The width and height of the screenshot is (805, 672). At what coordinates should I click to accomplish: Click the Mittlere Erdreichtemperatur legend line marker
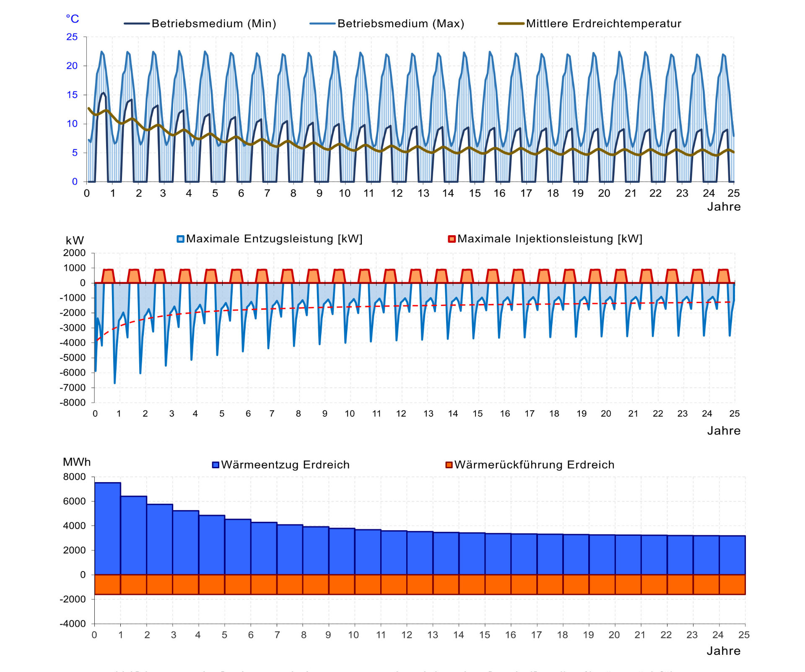click(x=511, y=23)
